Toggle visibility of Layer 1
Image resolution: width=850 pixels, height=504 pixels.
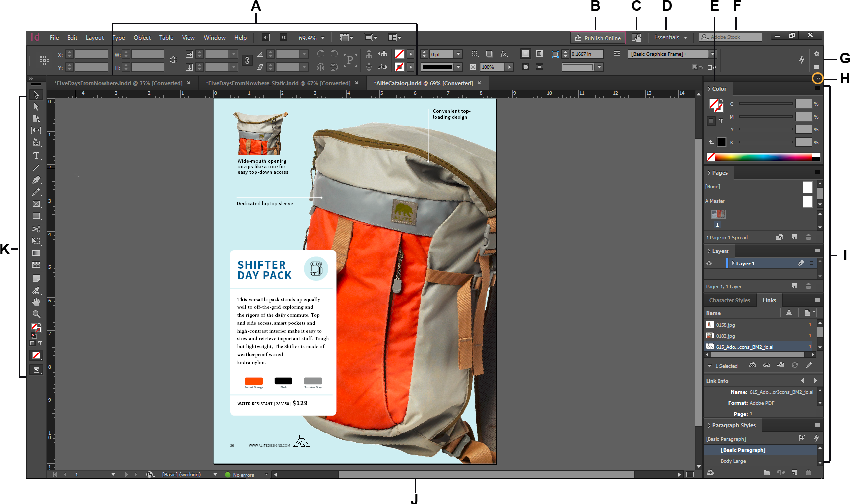tap(709, 263)
